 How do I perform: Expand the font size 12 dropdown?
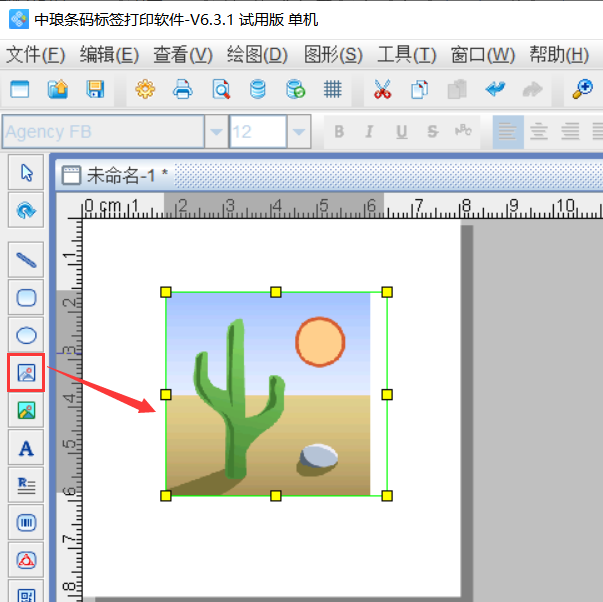click(x=299, y=132)
